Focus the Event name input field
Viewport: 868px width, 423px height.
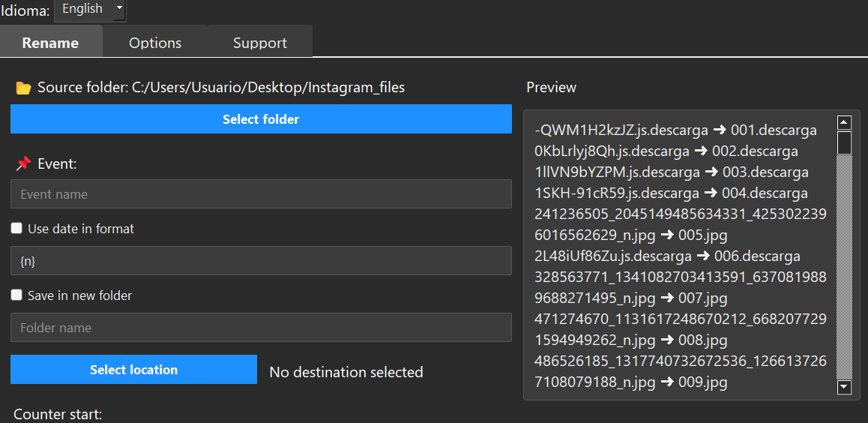coord(261,194)
